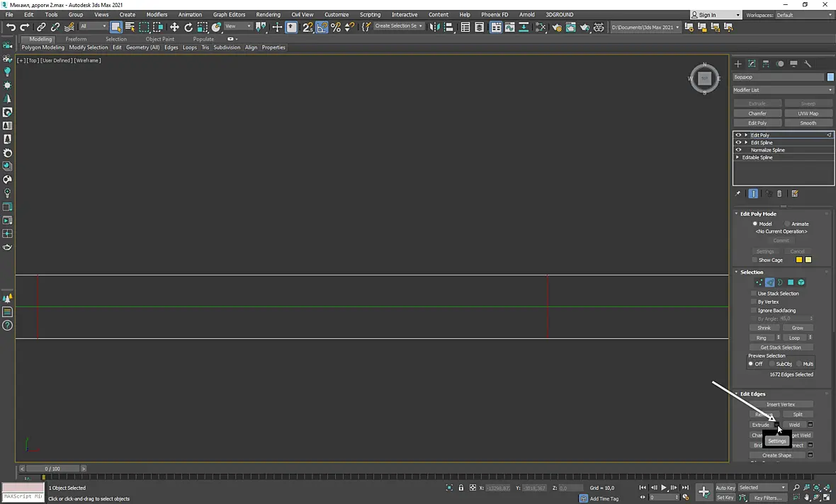The height and width of the screenshot is (504, 836).
Task: Click the object color swatch beside name field
Action: (x=830, y=77)
